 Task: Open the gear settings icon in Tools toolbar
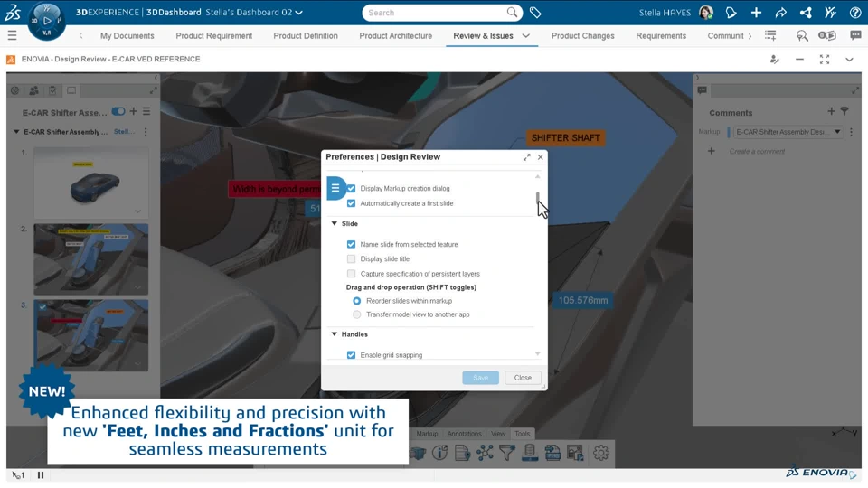600,453
